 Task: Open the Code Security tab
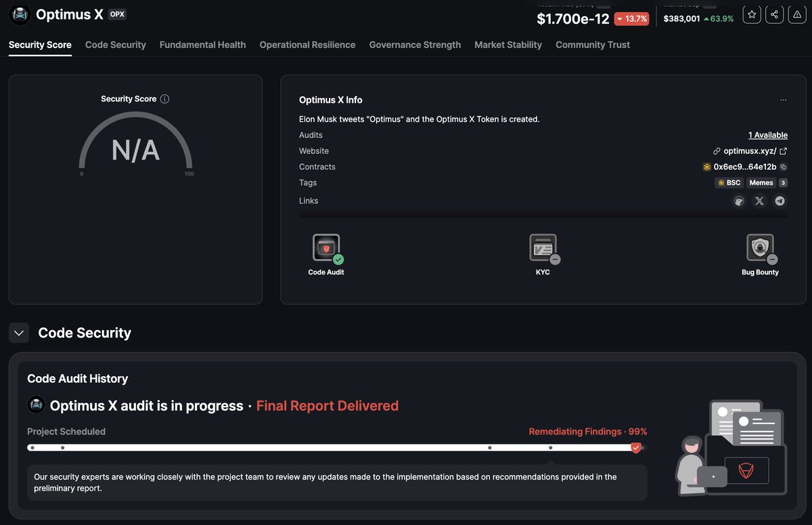pyautogui.click(x=116, y=45)
